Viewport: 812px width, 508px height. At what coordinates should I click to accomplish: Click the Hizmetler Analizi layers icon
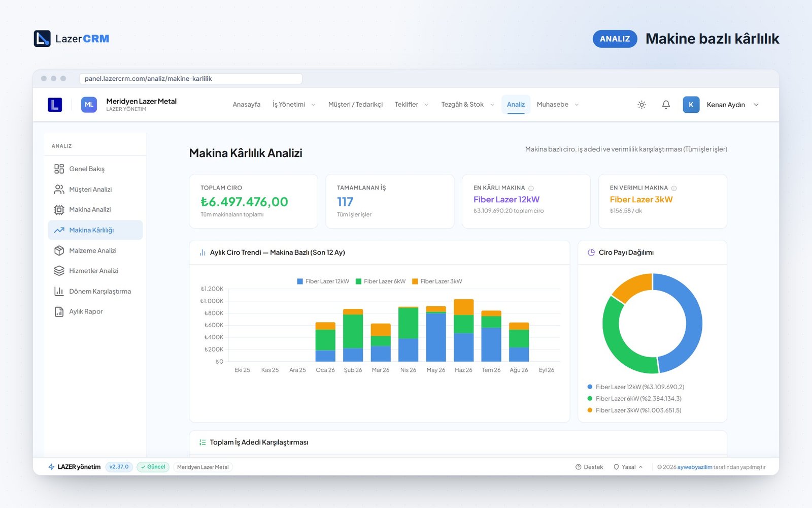(x=59, y=271)
